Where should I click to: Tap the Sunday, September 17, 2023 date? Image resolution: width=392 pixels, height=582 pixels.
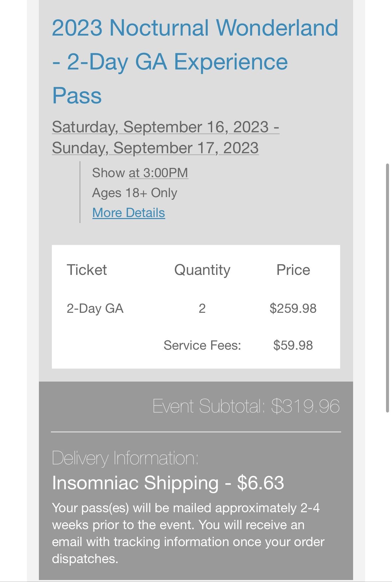coord(155,148)
